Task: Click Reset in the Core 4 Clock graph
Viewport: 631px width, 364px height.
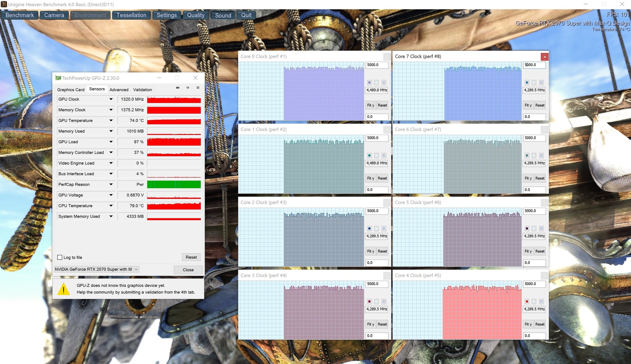Action: (x=540, y=324)
